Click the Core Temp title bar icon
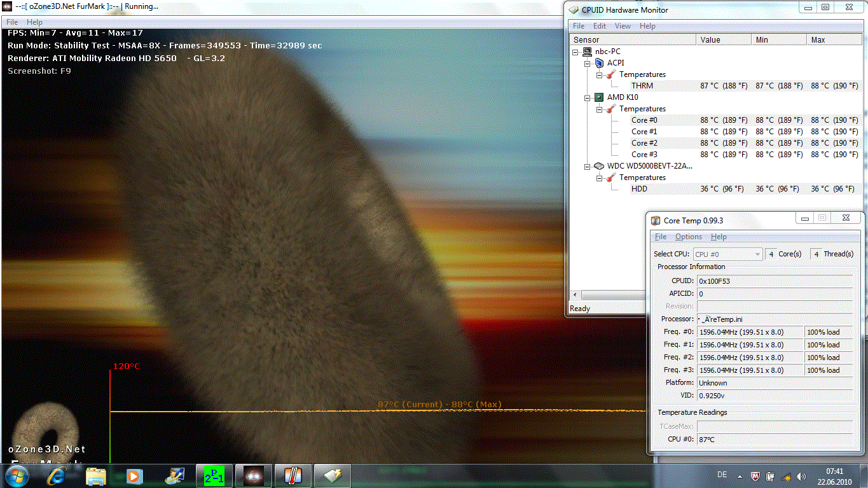 pos(656,220)
